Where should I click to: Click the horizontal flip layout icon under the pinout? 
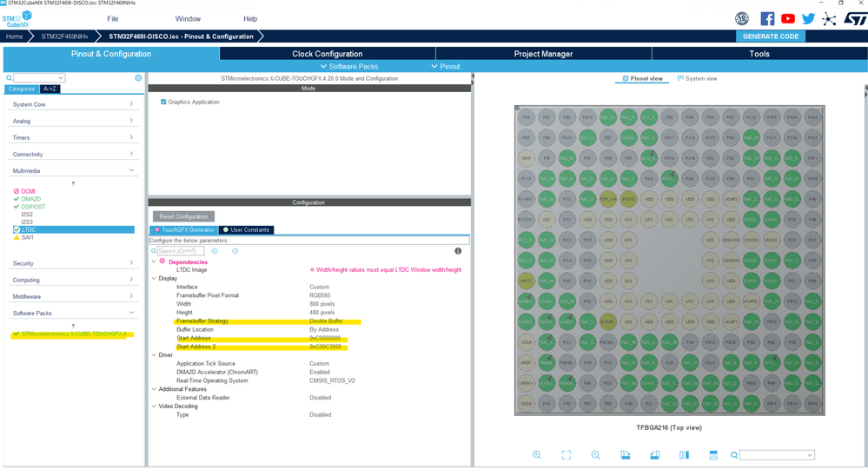(713, 454)
